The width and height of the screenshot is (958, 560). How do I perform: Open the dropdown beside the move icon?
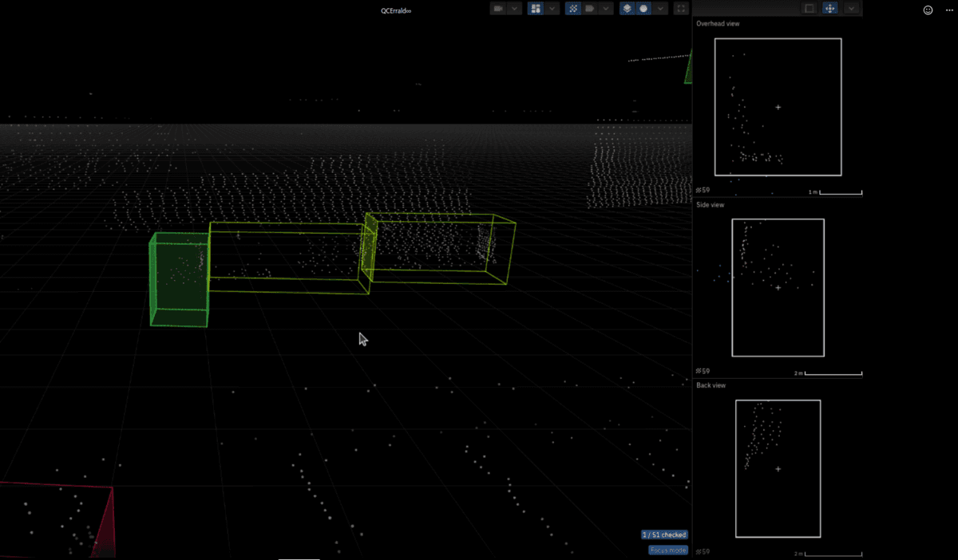tap(851, 9)
